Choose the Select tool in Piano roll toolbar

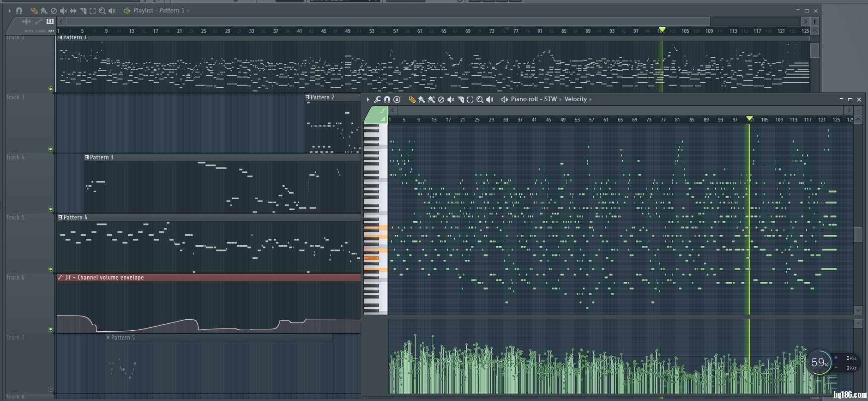470,100
